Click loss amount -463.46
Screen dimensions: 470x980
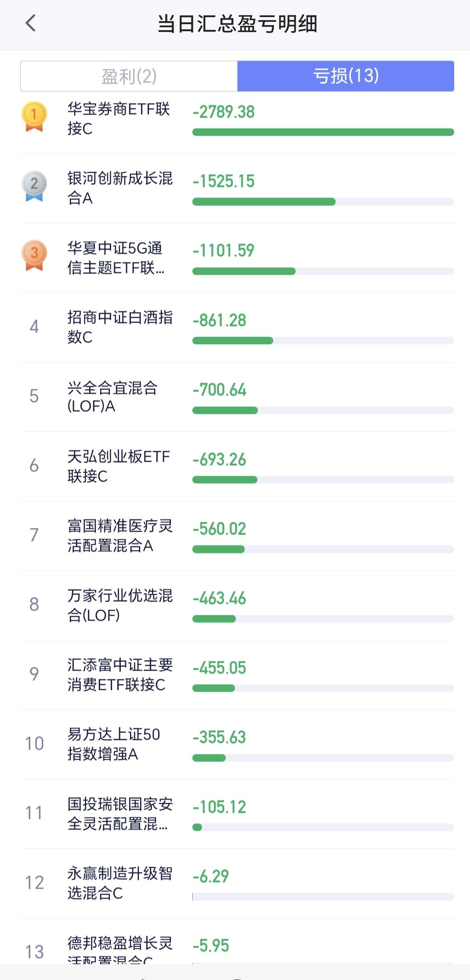219,598
